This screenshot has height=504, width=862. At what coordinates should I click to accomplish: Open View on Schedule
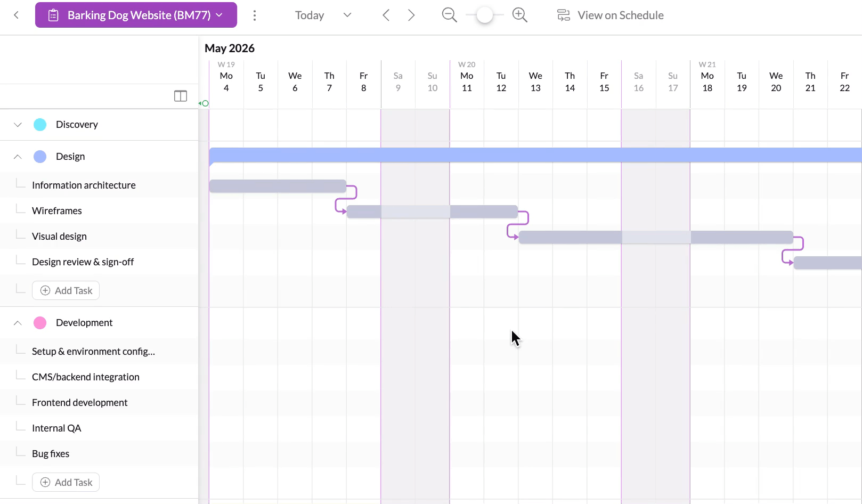[611, 15]
